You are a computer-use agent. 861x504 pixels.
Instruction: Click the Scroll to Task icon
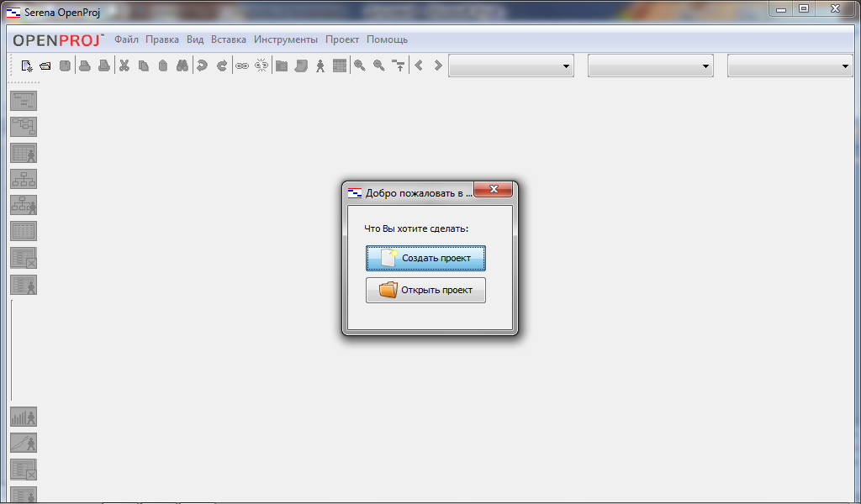pyautogui.click(x=399, y=66)
